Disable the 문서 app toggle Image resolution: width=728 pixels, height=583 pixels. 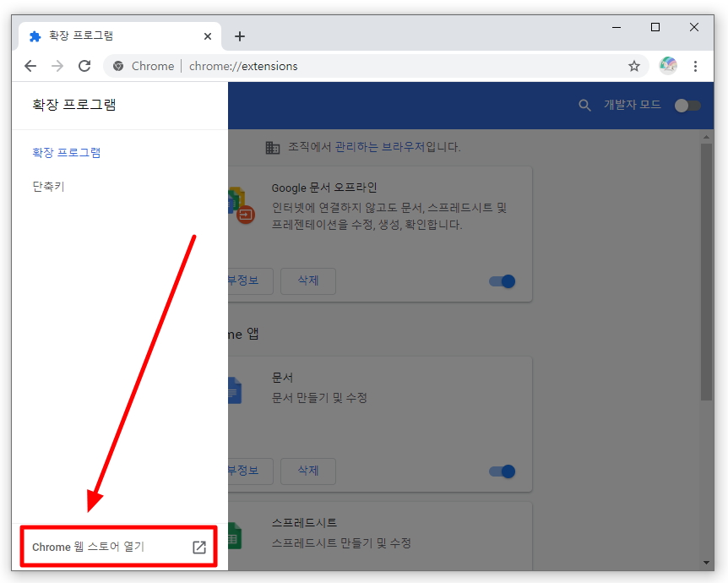pyautogui.click(x=503, y=471)
